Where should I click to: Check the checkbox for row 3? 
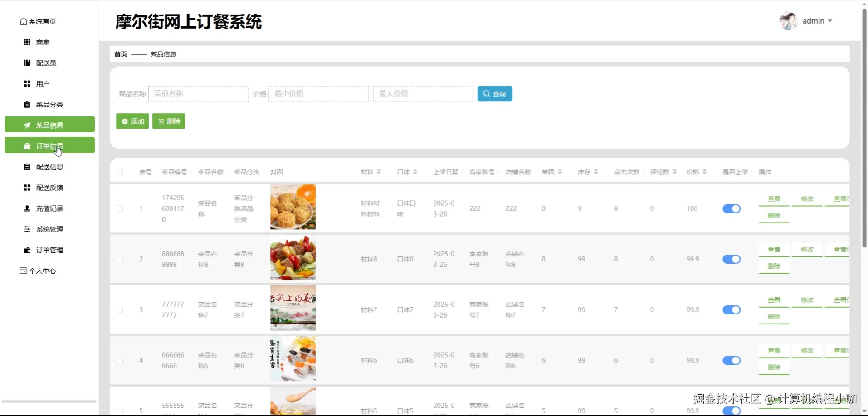coord(120,310)
